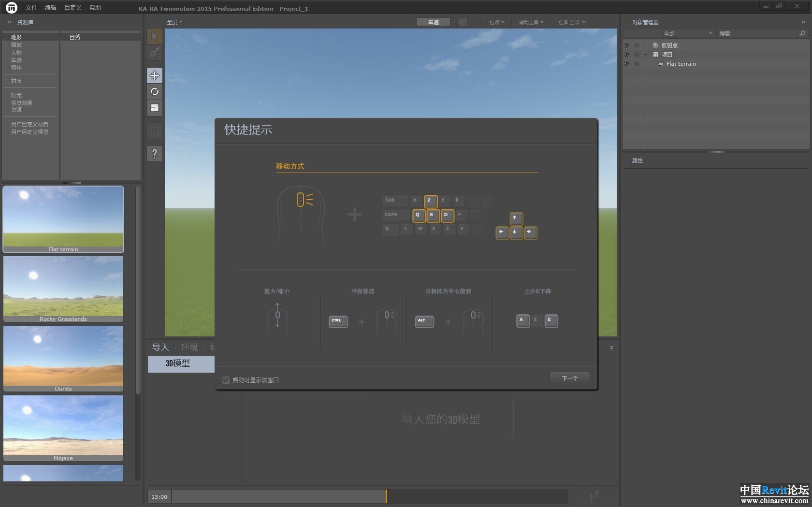Click the frame selection bracket icon
812x507 pixels.
tap(155, 130)
